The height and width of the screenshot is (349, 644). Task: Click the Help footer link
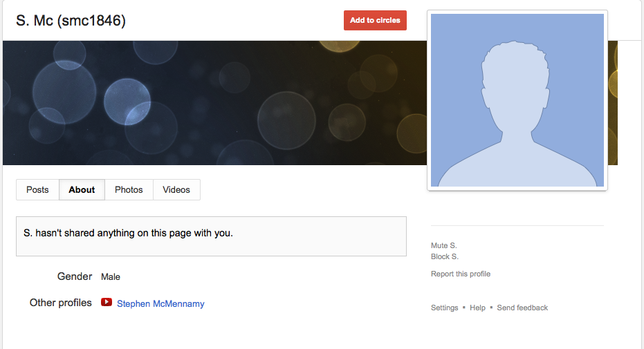click(x=477, y=308)
